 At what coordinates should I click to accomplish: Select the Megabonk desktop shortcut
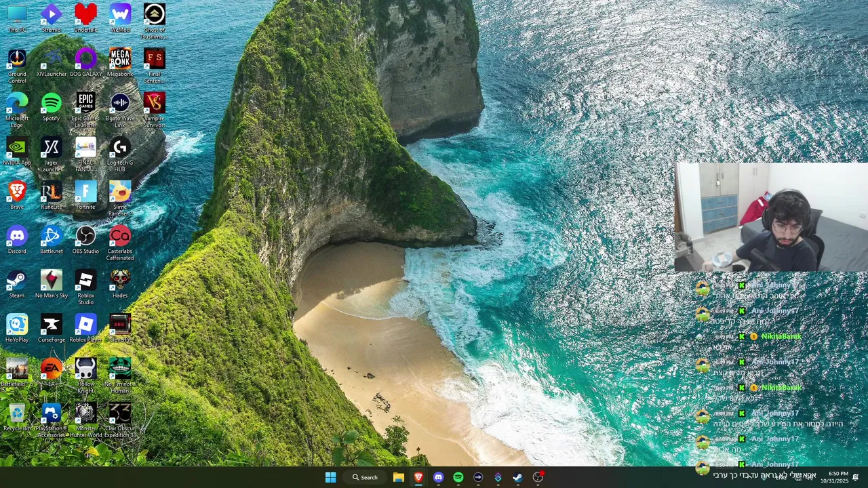pyautogui.click(x=120, y=62)
